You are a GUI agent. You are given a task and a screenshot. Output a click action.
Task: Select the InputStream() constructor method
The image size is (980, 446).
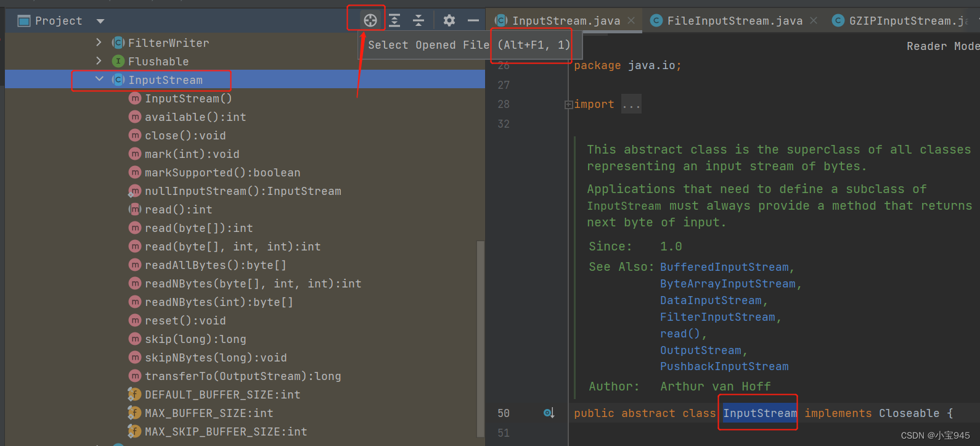coord(188,99)
